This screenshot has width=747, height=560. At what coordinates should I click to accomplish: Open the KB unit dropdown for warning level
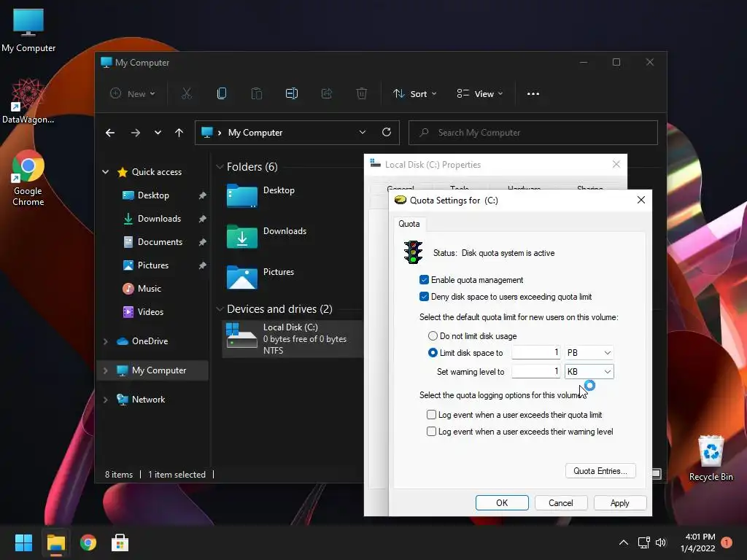point(589,371)
